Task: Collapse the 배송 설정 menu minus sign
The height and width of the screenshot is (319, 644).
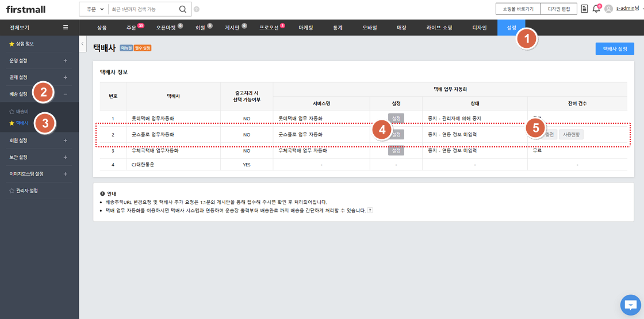Action: tap(66, 94)
